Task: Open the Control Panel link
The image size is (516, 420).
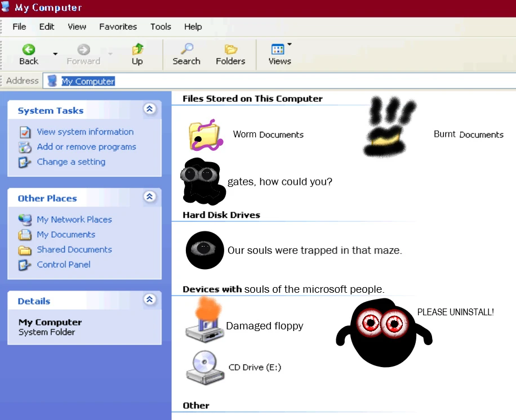Action: [64, 265]
